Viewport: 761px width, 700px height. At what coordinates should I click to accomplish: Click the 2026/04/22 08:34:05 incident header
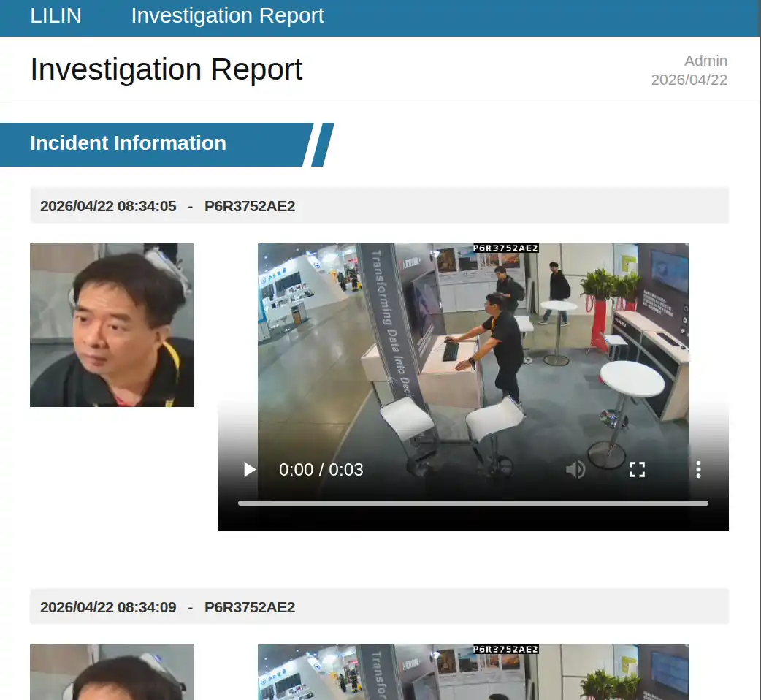[379, 206]
